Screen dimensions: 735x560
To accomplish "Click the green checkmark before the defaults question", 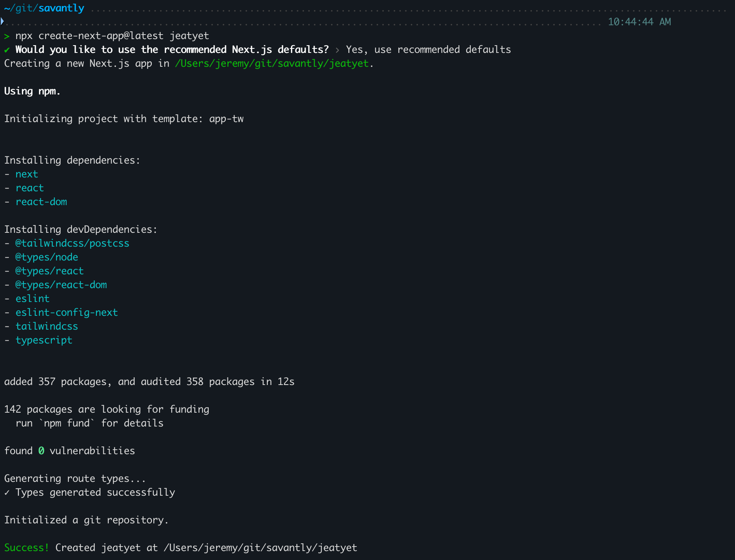I will pyautogui.click(x=7, y=50).
